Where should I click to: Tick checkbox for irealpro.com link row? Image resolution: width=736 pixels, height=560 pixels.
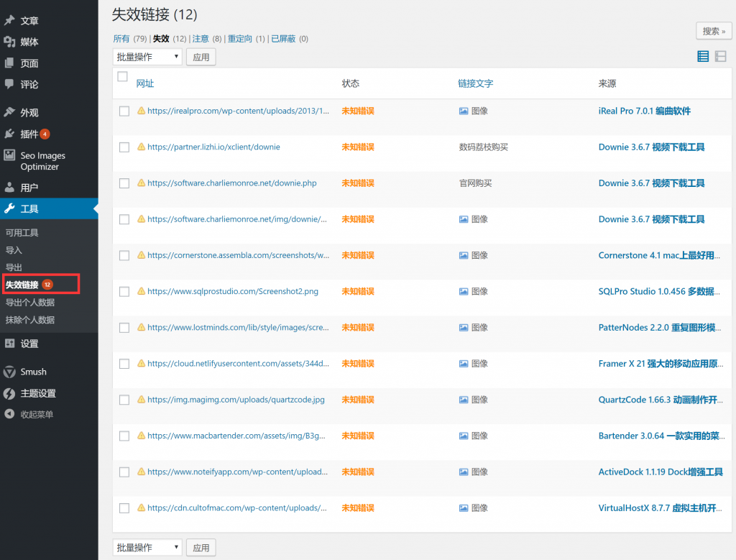coord(124,111)
